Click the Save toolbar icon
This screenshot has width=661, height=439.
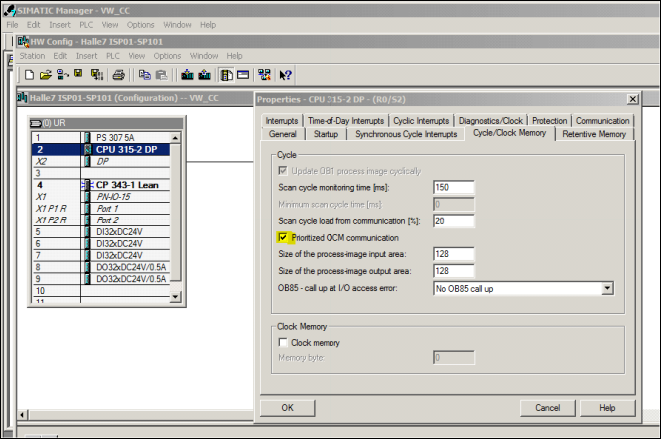coord(79,75)
